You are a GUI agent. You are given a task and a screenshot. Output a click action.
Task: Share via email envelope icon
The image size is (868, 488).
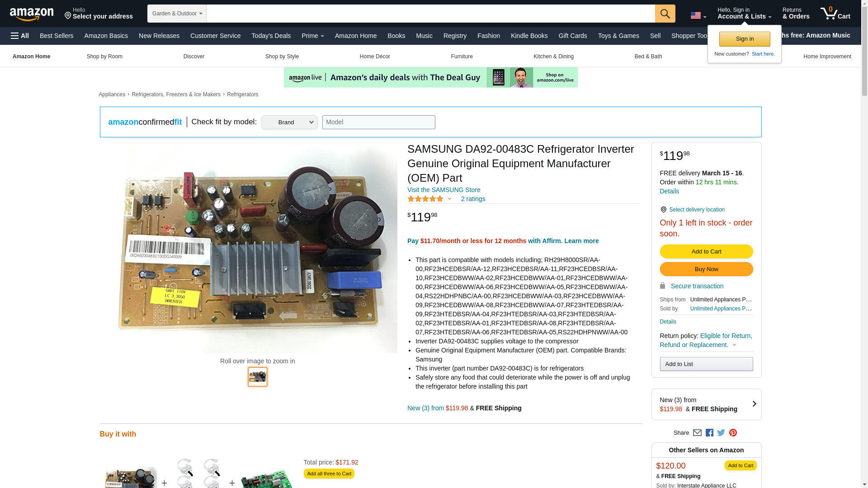pos(697,433)
